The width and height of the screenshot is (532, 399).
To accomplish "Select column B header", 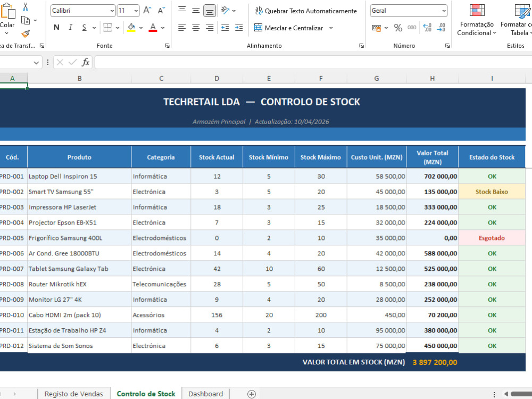I will (79, 78).
